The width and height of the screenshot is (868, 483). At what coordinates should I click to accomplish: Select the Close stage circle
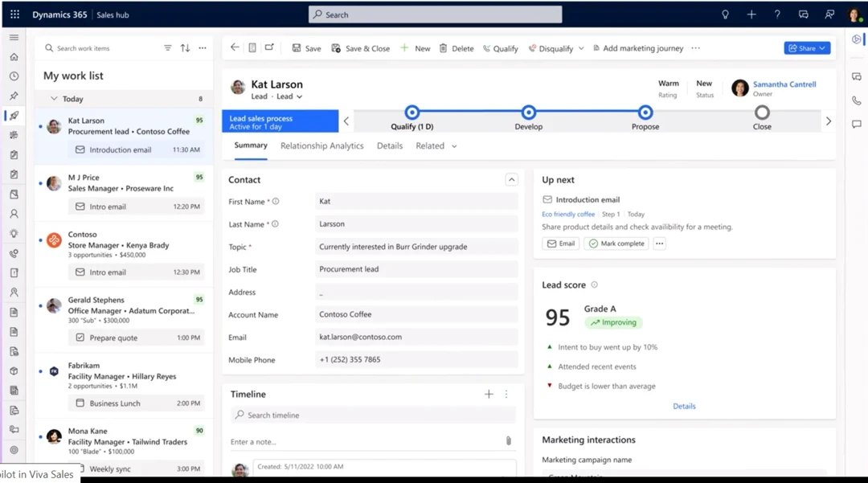[x=762, y=113]
